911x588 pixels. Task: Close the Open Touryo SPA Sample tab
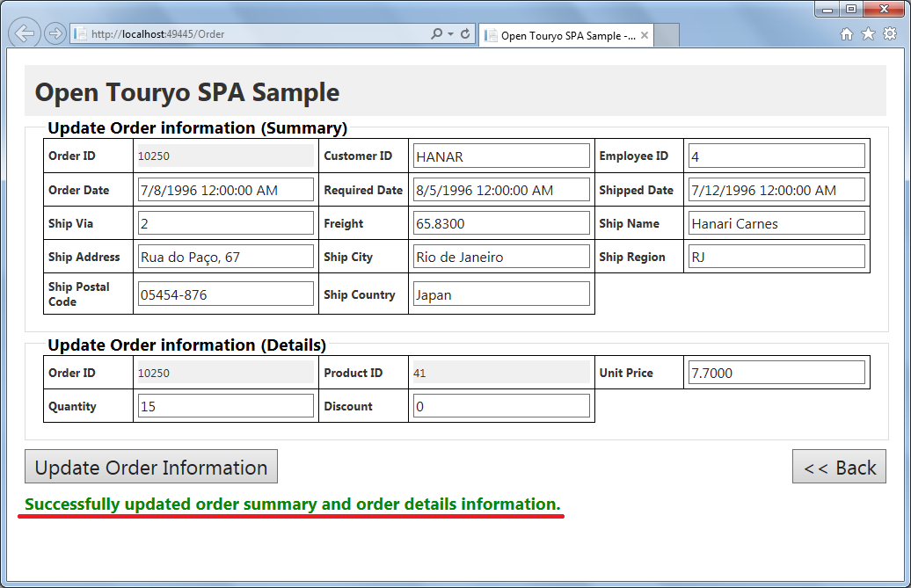(644, 36)
